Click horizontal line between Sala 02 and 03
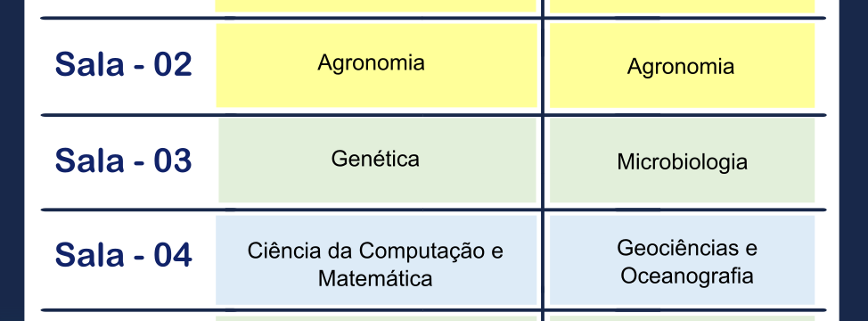The image size is (868, 321). [x=433, y=115]
